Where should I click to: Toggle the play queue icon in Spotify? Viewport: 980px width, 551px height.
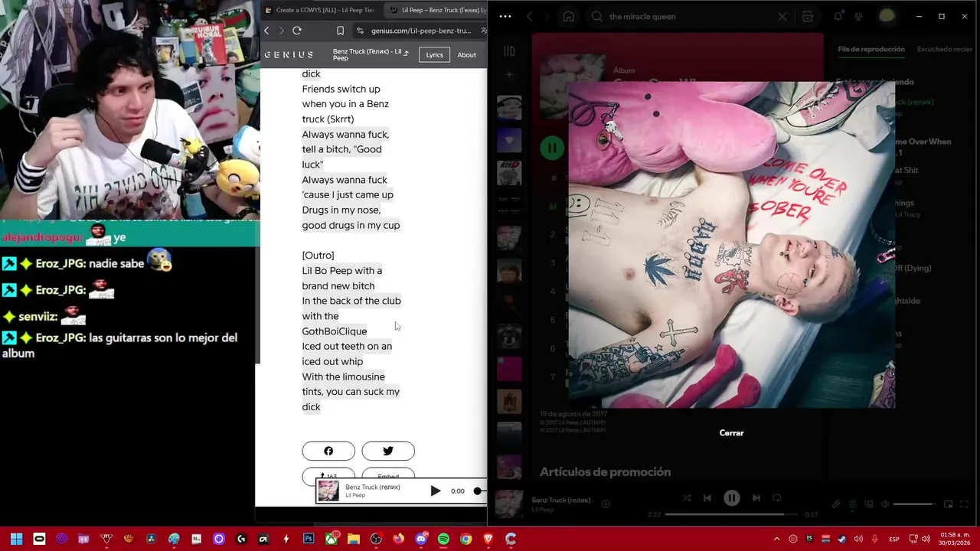(x=852, y=504)
